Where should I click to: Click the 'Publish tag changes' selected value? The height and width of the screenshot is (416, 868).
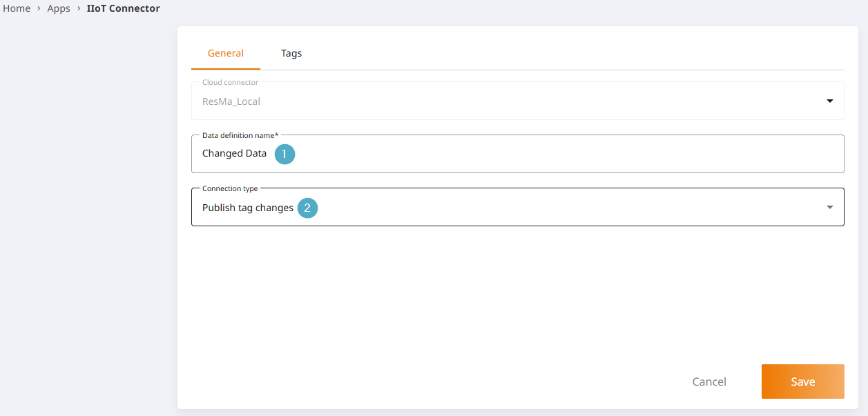[x=247, y=208]
